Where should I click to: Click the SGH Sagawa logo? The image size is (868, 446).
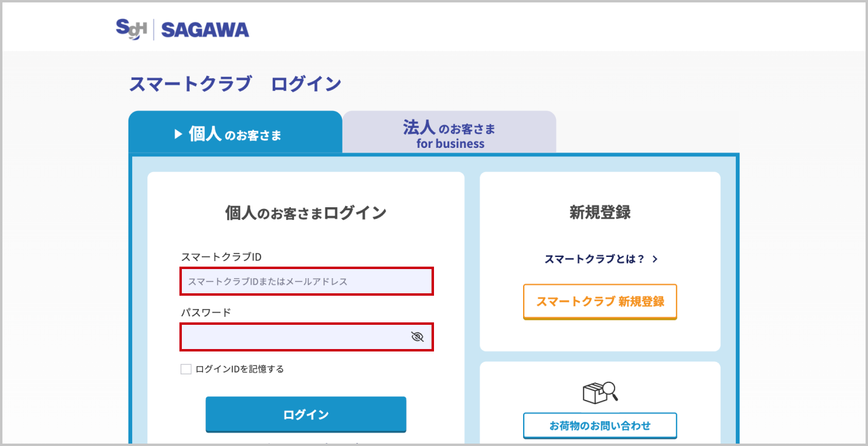coord(182,29)
